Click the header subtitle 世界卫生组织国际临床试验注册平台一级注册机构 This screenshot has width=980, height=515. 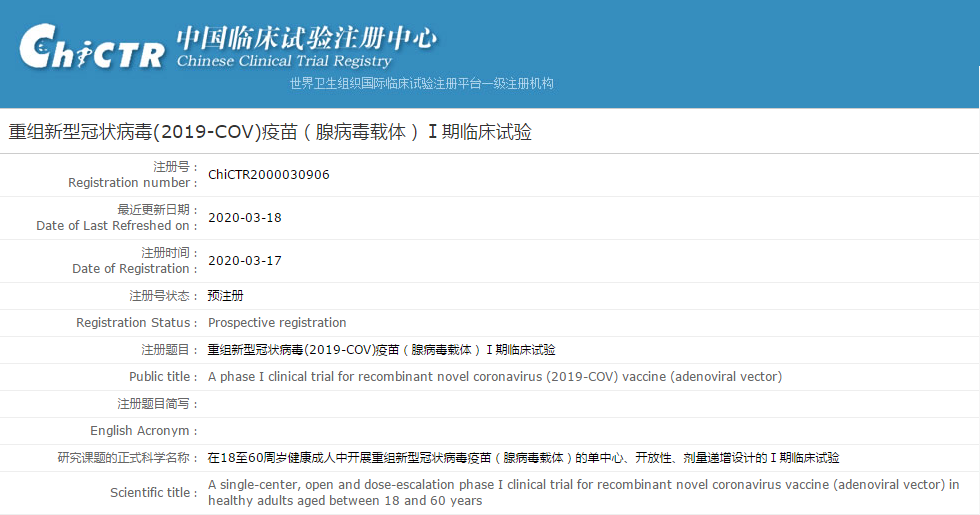[422, 83]
